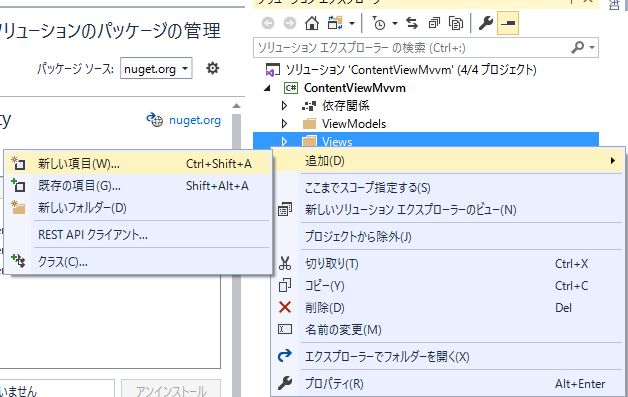Select 新しい項目(W)... in submenu
628x397 pixels.
pos(138,163)
